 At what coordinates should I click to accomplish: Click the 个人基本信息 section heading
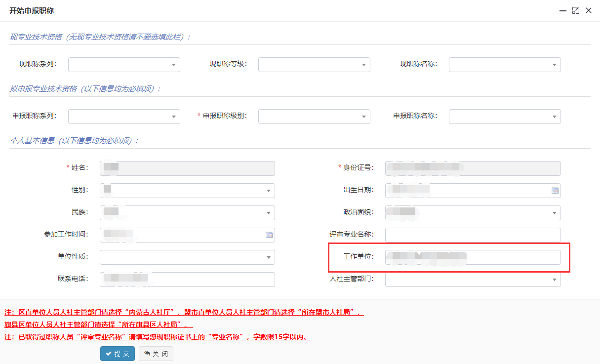pyautogui.click(x=74, y=141)
